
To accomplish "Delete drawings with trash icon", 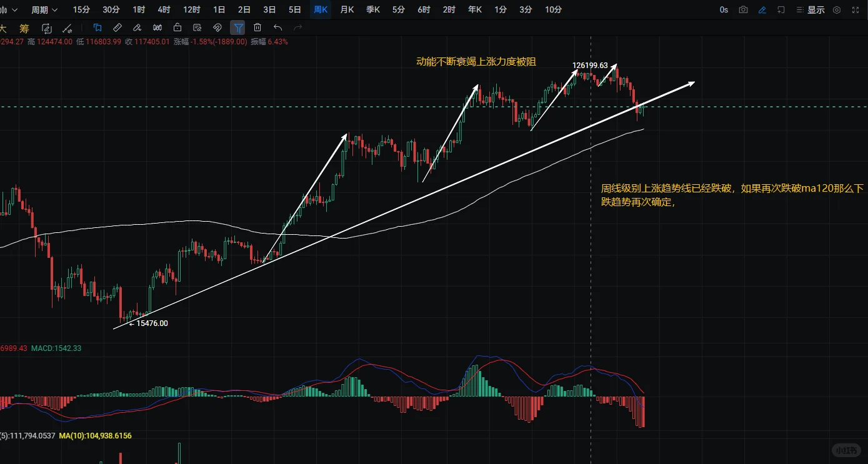I will coord(257,27).
